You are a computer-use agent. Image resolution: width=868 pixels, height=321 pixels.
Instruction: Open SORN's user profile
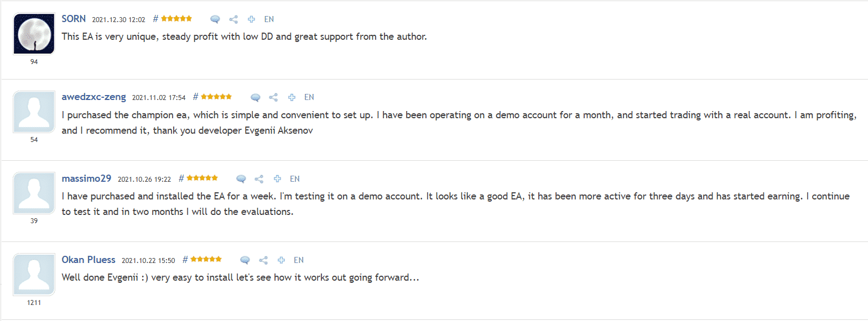[x=73, y=18]
